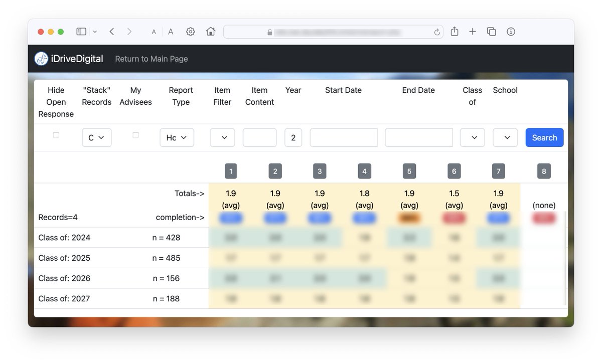Image resolution: width=602 pixels, height=364 pixels.
Task: Open the Share icon in toolbar
Action: [x=455, y=31]
